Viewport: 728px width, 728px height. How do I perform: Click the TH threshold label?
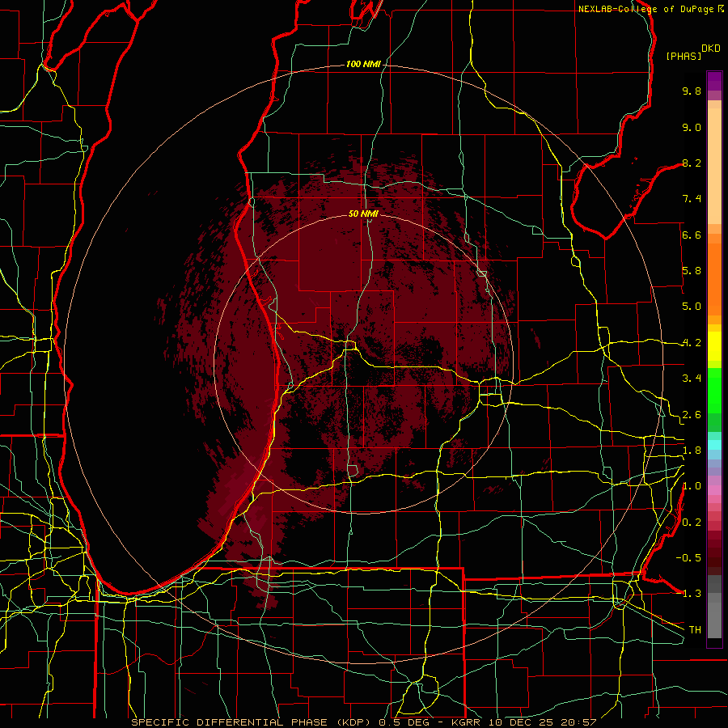(x=695, y=629)
